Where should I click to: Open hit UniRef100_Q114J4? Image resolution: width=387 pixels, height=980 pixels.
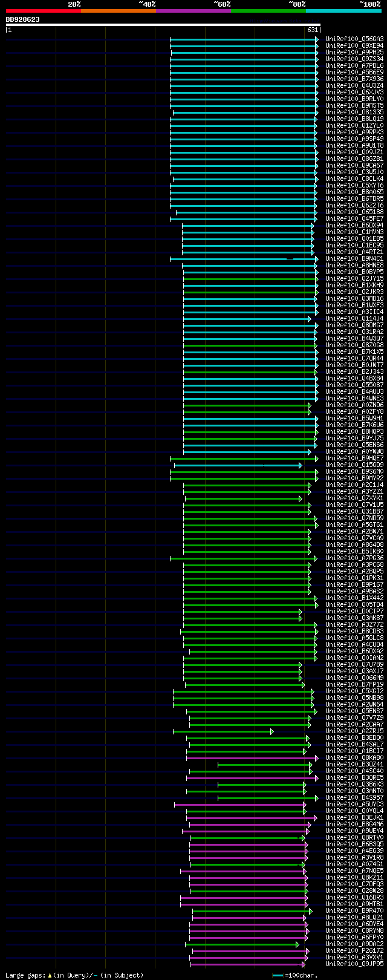pyautogui.click(x=354, y=318)
